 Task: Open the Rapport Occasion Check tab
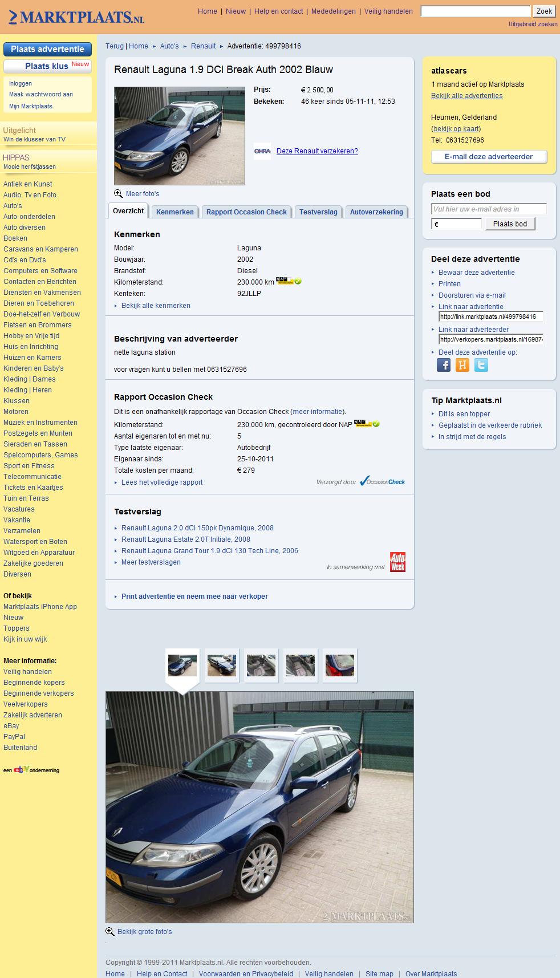pyautogui.click(x=246, y=212)
